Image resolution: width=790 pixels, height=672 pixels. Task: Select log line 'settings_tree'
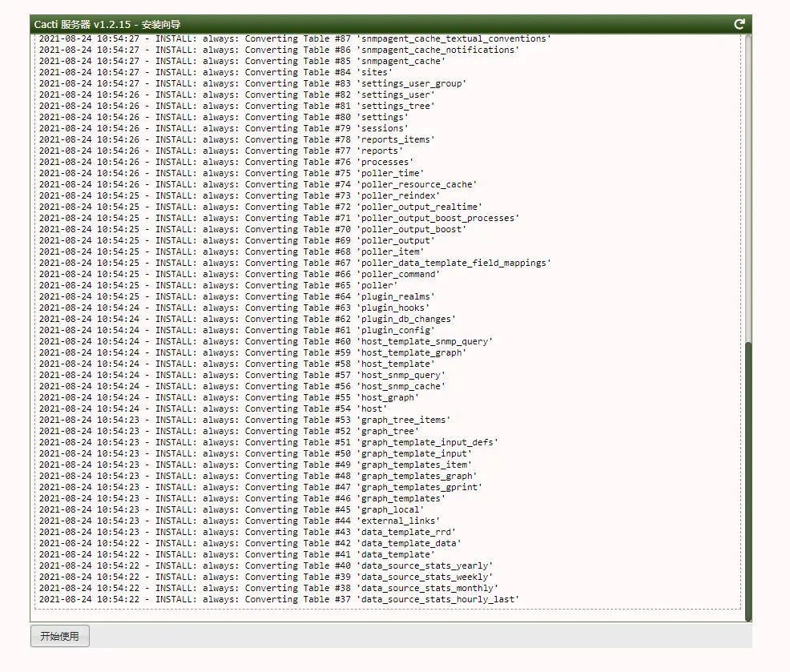(x=236, y=106)
